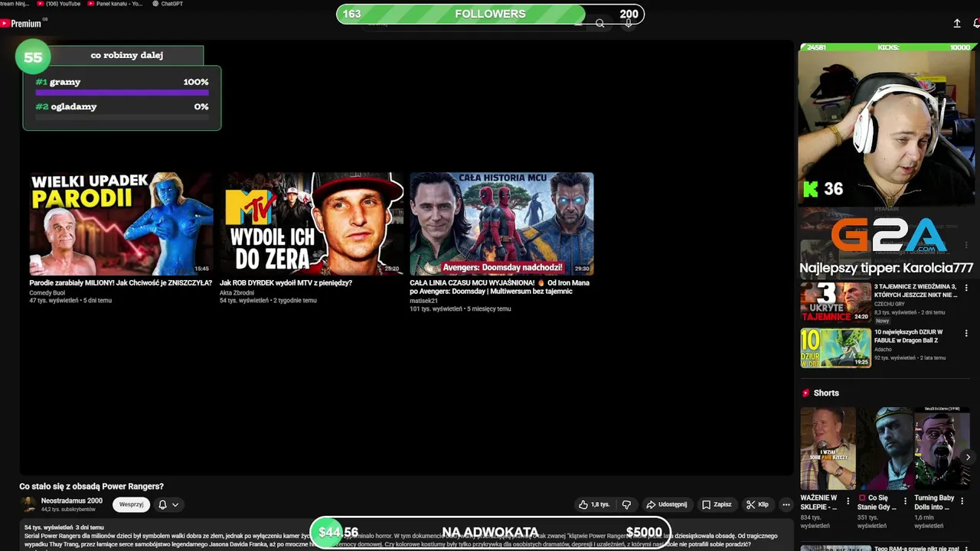Switch to the ChatGPT browser tab

tap(167, 4)
